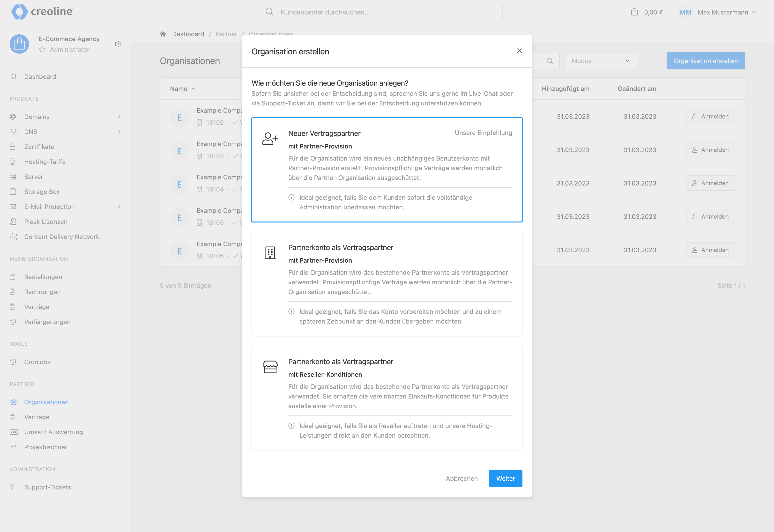Click the Organisationen people icon
774x532 pixels.
click(13, 402)
